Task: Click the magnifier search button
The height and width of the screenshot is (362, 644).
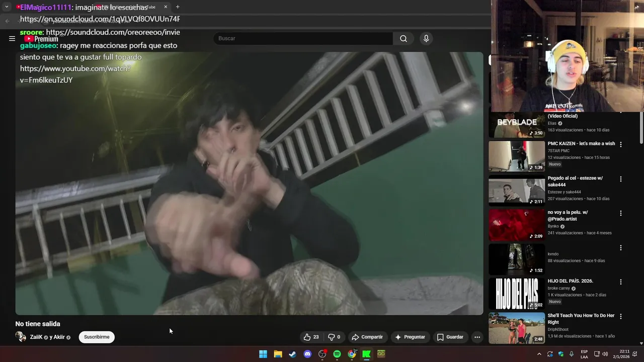Action: tap(404, 38)
